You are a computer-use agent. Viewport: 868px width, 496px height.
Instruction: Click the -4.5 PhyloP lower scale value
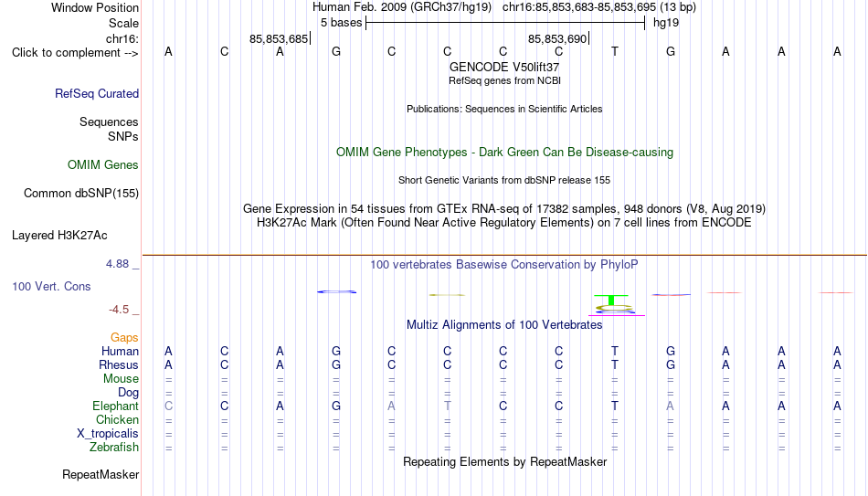pos(119,310)
